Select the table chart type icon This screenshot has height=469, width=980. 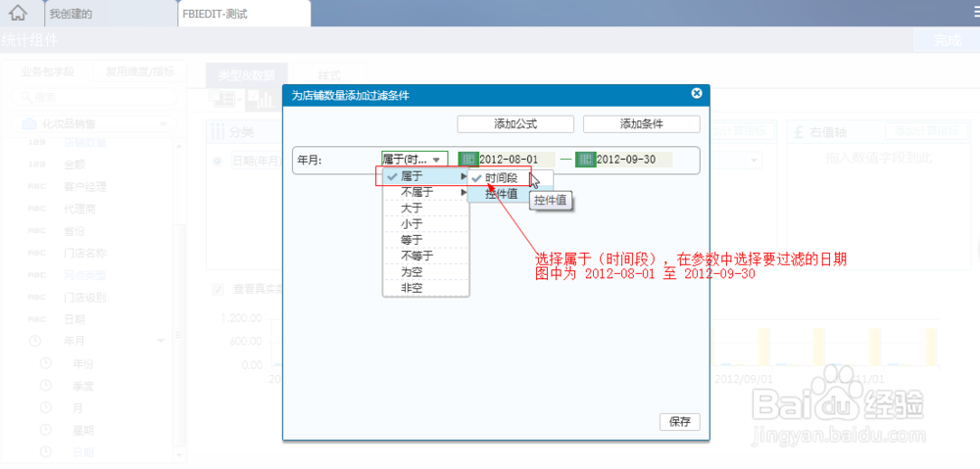point(221,99)
